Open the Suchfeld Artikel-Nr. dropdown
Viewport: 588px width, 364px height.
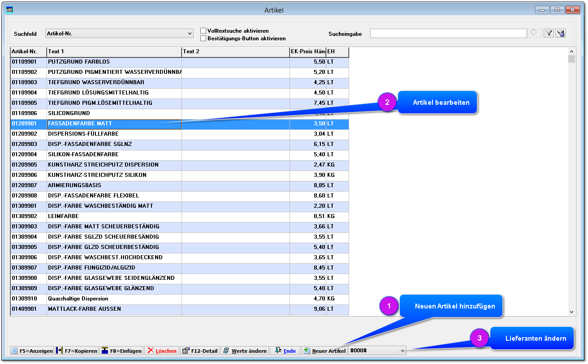[x=119, y=34]
